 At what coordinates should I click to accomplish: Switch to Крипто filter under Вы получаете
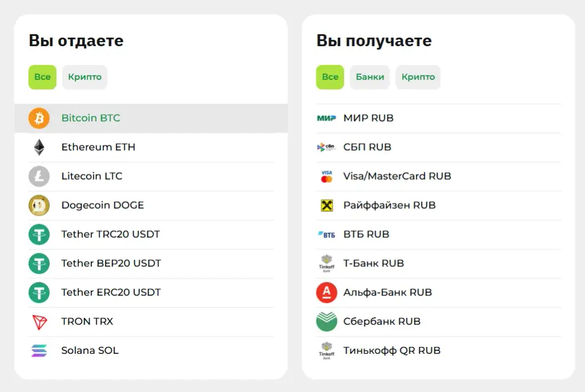click(x=418, y=77)
